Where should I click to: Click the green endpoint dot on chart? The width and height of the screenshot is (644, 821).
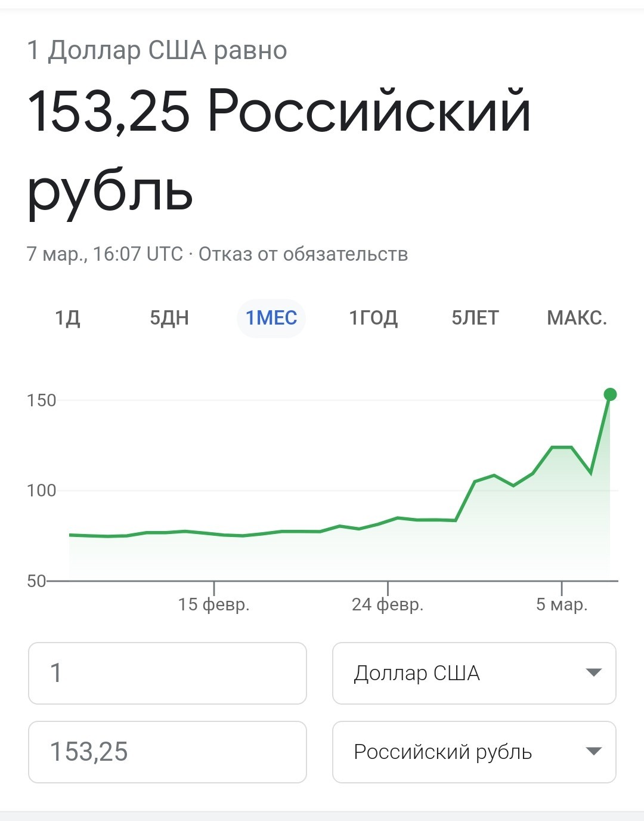[x=610, y=394]
